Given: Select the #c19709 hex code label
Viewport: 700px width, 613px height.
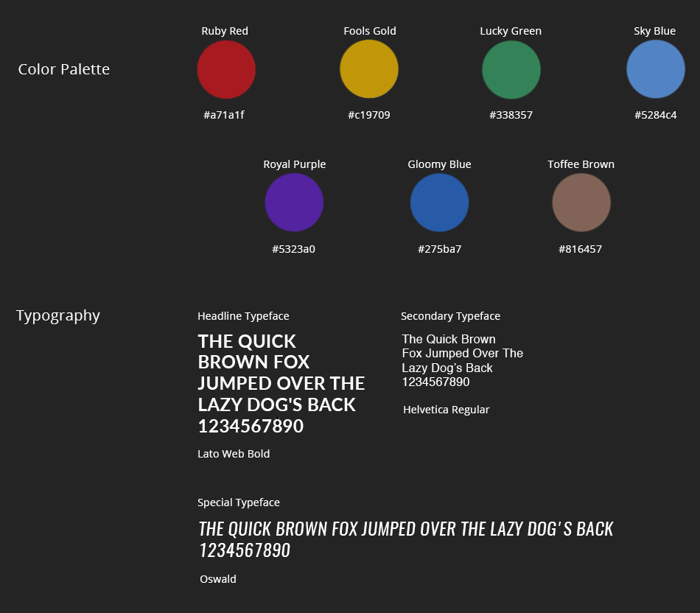Looking at the screenshot, I should [369, 115].
